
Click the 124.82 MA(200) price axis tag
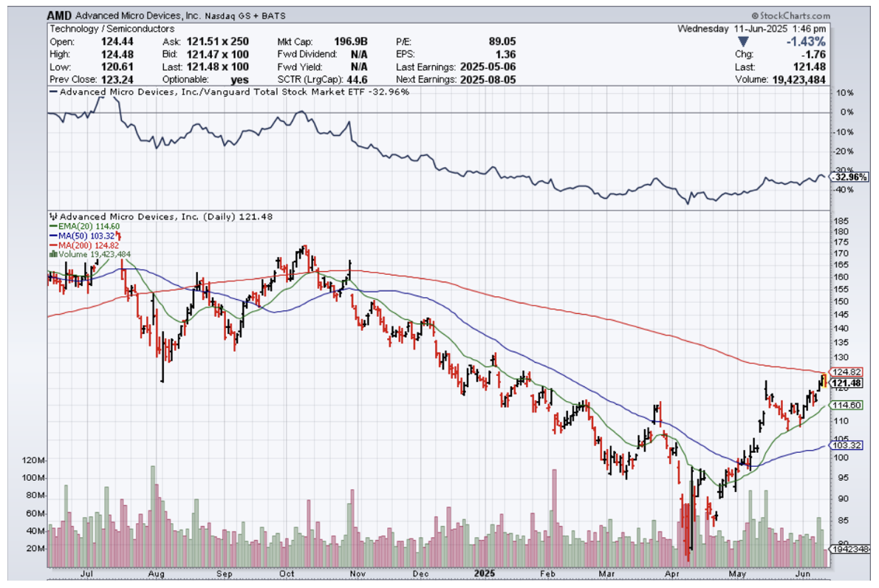(x=846, y=372)
